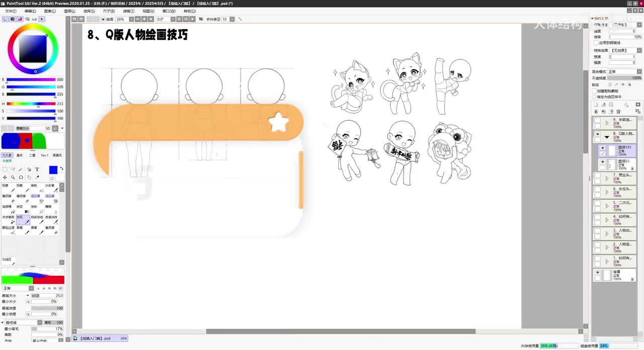Select the Text tool
Viewport: 644px width, 350px height.
pyautogui.click(x=37, y=169)
